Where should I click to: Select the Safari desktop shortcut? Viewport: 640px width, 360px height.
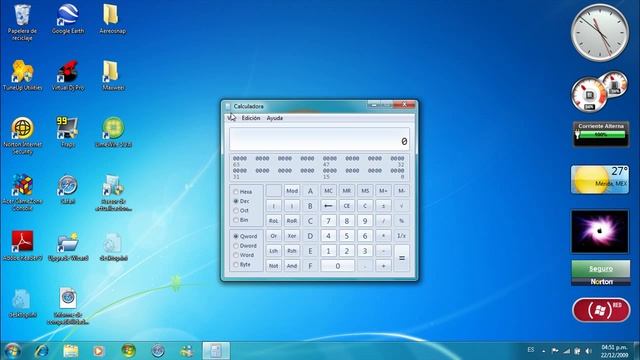coord(68,189)
